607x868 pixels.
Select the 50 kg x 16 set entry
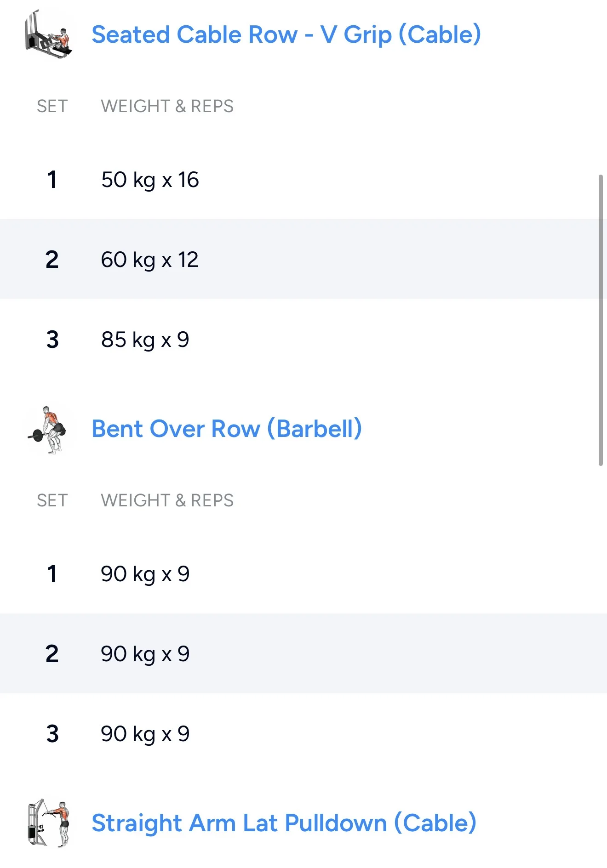click(x=150, y=180)
